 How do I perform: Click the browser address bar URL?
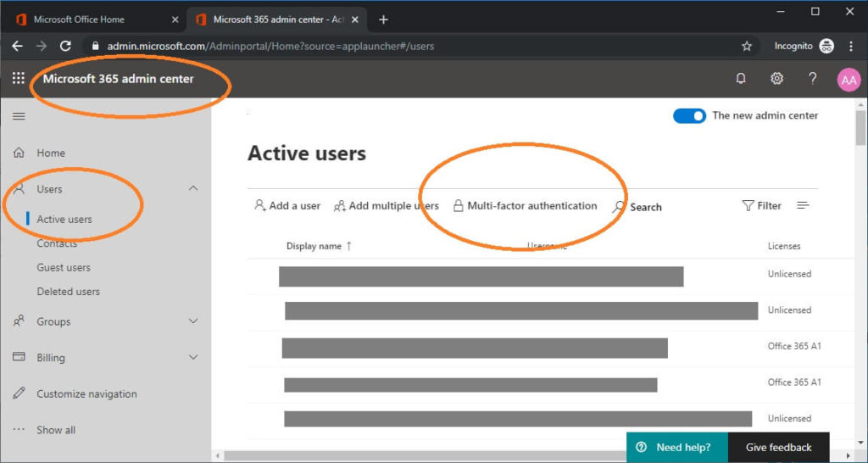[x=270, y=47]
